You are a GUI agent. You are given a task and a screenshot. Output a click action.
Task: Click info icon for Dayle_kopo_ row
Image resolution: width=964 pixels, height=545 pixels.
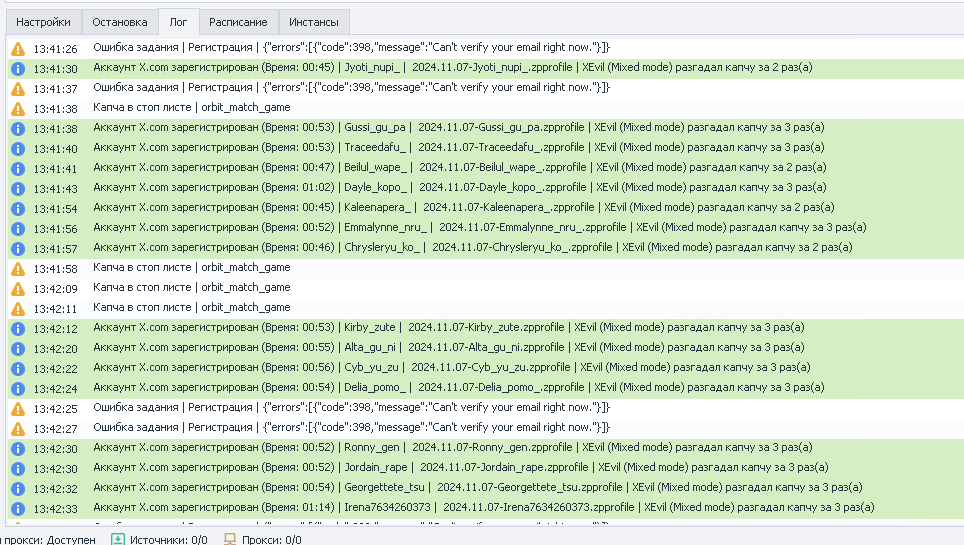tap(18, 189)
